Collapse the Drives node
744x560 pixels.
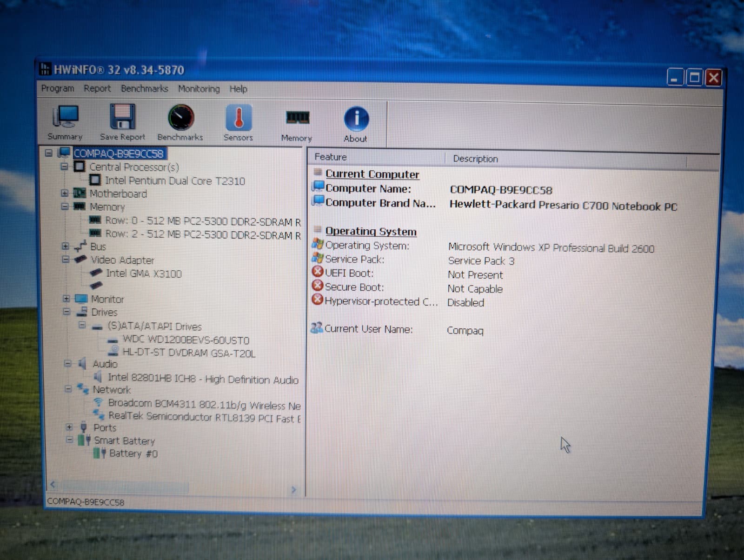(66, 312)
